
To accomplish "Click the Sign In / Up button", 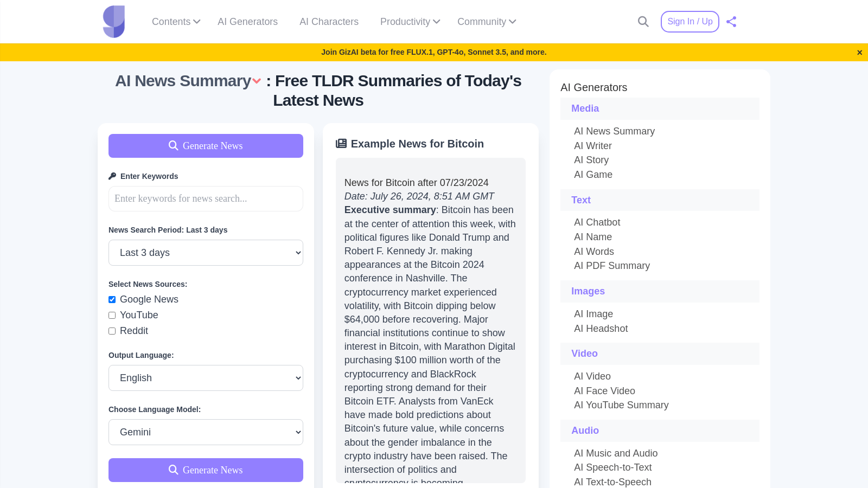I will coord(690,22).
